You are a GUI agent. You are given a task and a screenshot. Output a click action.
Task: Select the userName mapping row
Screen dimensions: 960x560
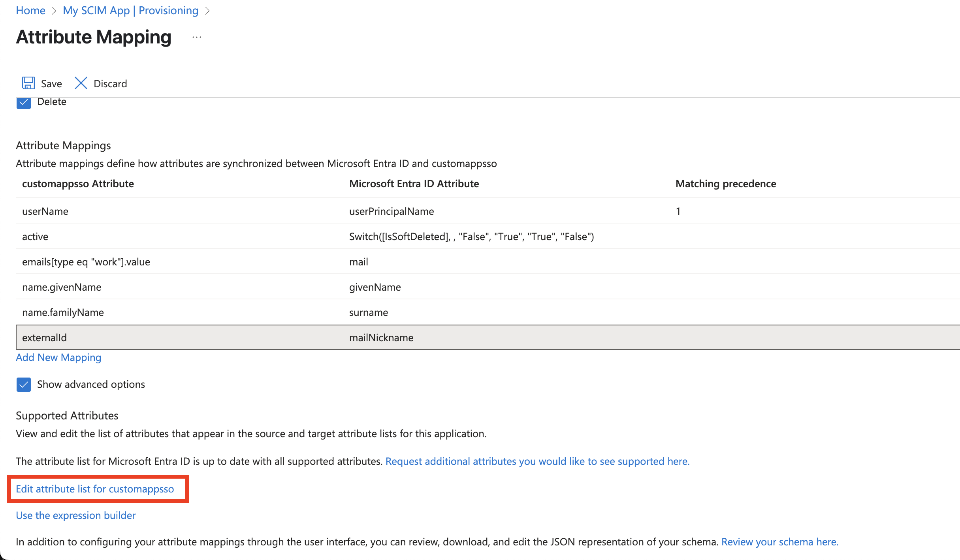tap(45, 211)
